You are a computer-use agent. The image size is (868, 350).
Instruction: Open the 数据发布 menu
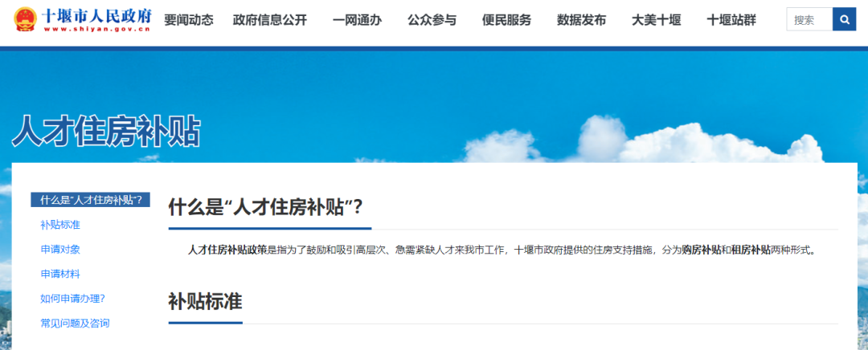pos(581,20)
